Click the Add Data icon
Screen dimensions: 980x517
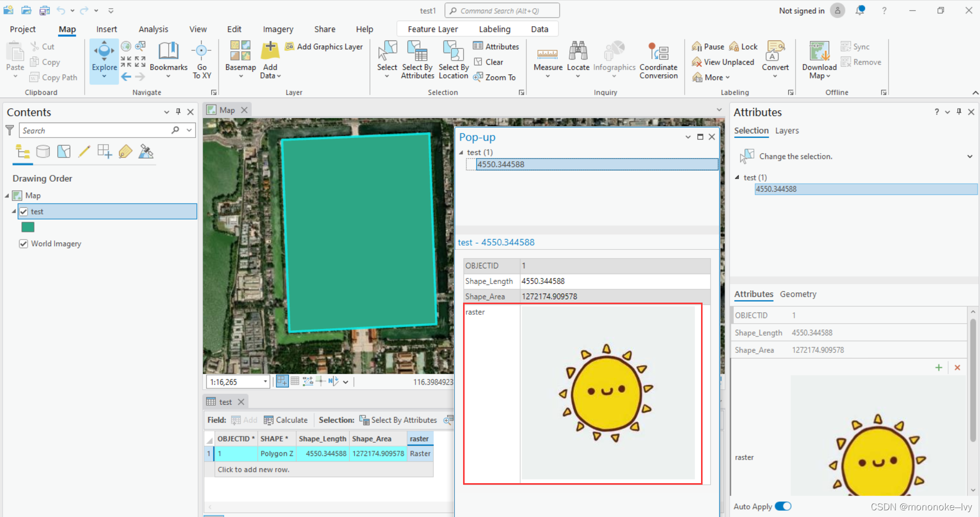pos(270,51)
